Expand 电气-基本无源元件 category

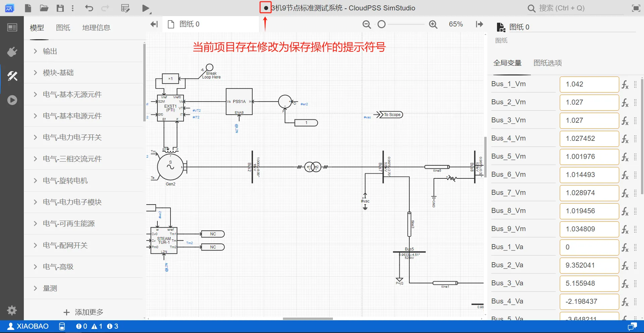click(84, 95)
